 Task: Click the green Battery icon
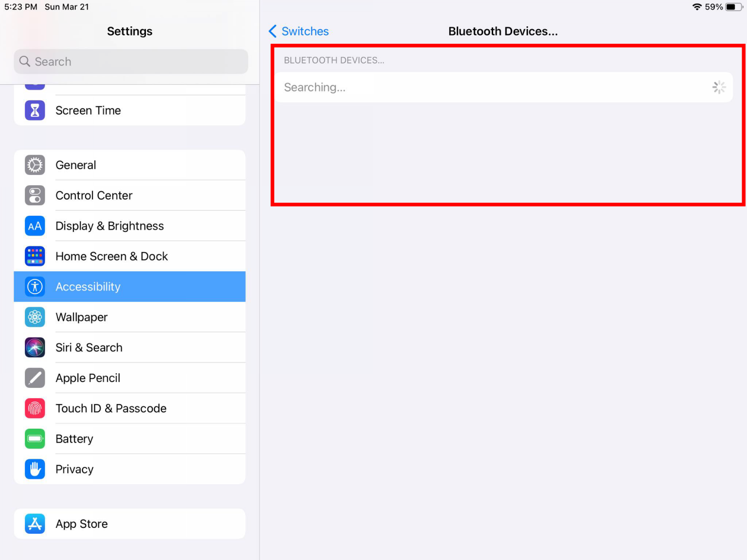pos(35,438)
